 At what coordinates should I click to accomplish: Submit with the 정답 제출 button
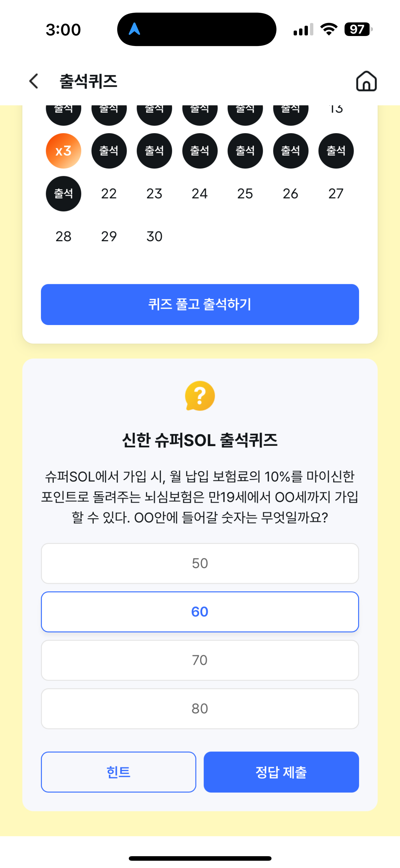[281, 772]
